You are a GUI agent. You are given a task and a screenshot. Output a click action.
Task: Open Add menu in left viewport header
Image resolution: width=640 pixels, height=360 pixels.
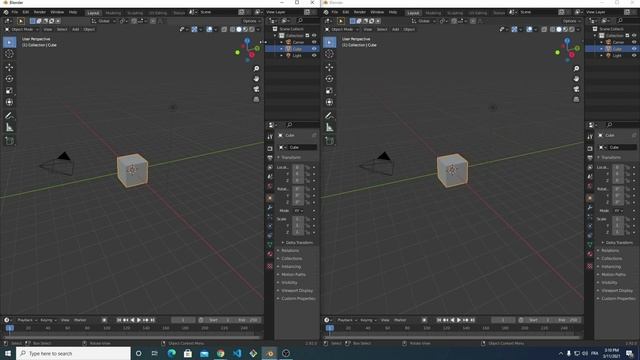[76, 29]
